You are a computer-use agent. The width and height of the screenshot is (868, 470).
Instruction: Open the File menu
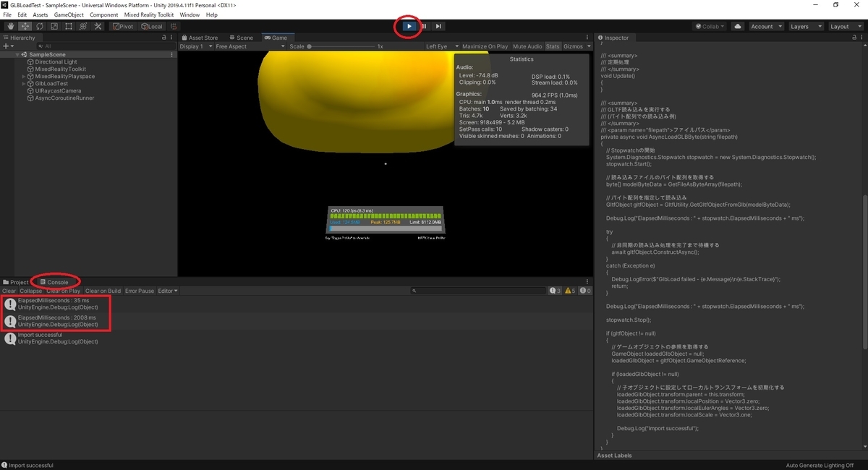pyautogui.click(x=7, y=14)
